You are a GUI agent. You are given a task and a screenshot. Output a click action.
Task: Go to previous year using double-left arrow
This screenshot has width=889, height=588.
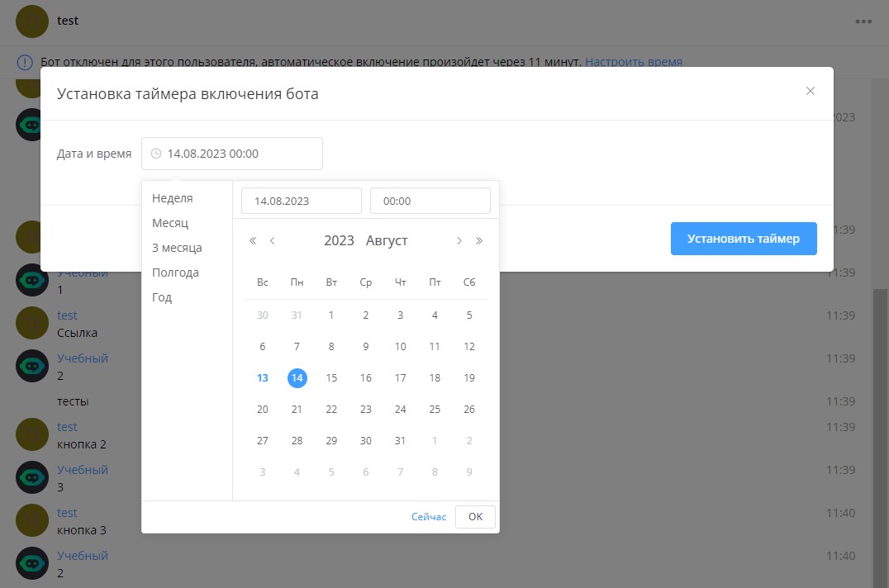tap(253, 241)
